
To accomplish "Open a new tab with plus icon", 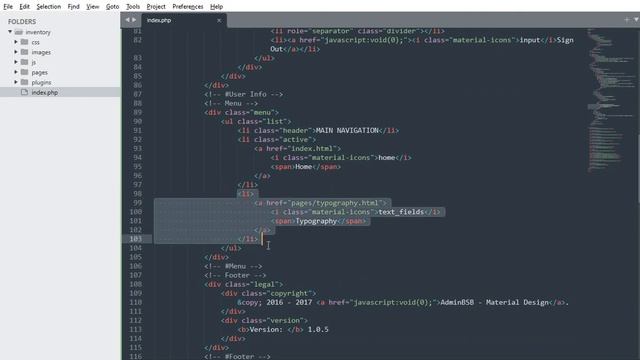I will coord(627,20).
